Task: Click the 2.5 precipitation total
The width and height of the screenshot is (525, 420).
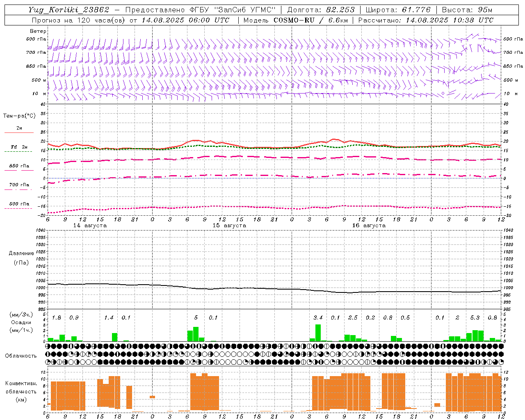Action: pyautogui.click(x=353, y=318)
